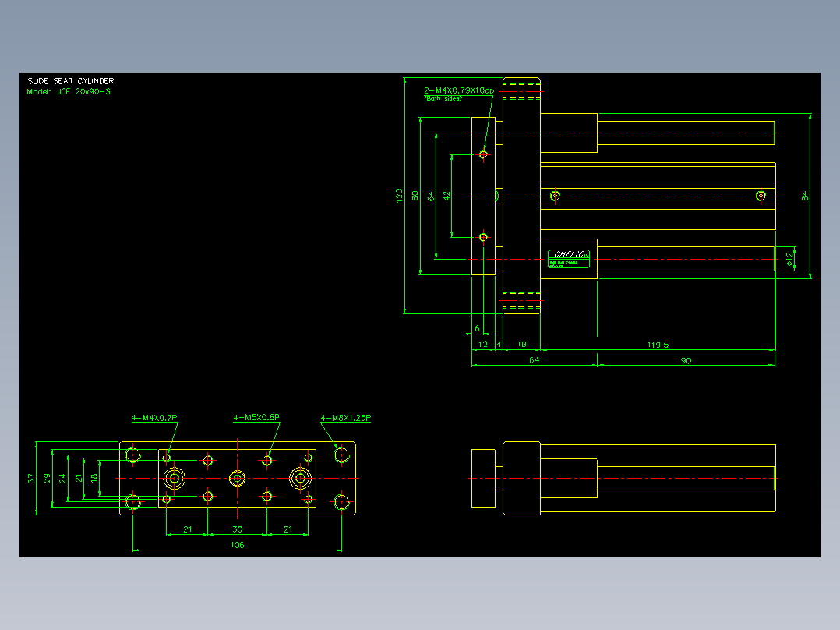840x630 pixels.
Task: Select the 80 dimension value
Action: coord(415,196)
